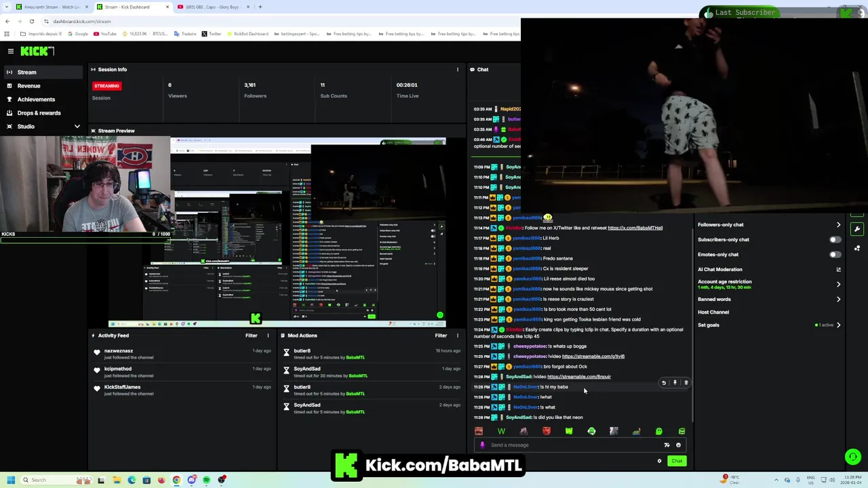Click the KICKS 0/1000 progress bar
The width and height of the screenshot is (868, 488).
coord(85,241)
